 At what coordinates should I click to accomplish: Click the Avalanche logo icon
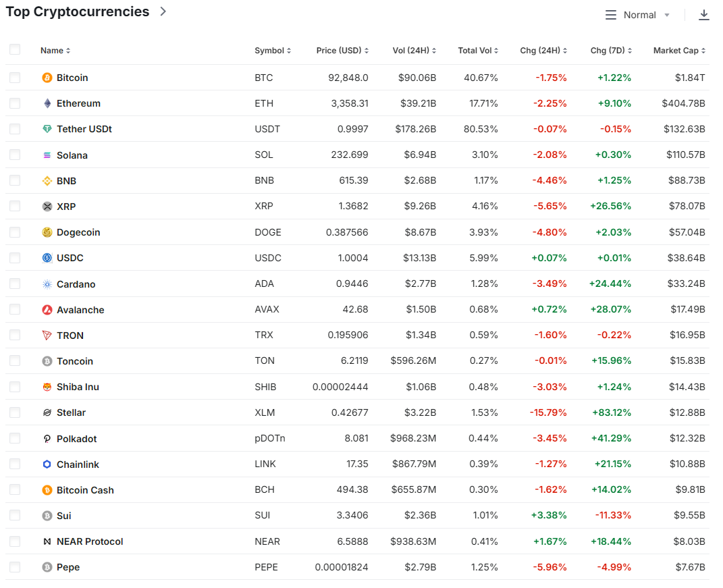47,310
